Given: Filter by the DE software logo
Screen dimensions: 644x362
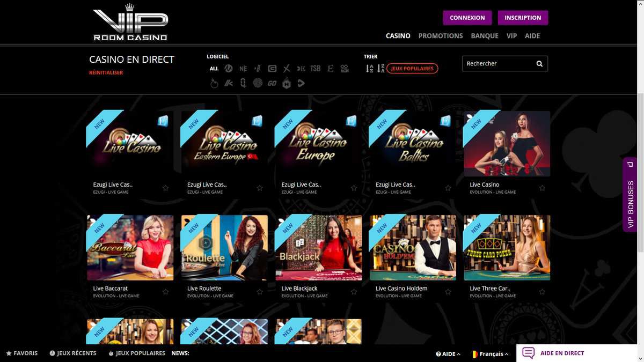Looking at the screenshot, I should coord(301,69).
